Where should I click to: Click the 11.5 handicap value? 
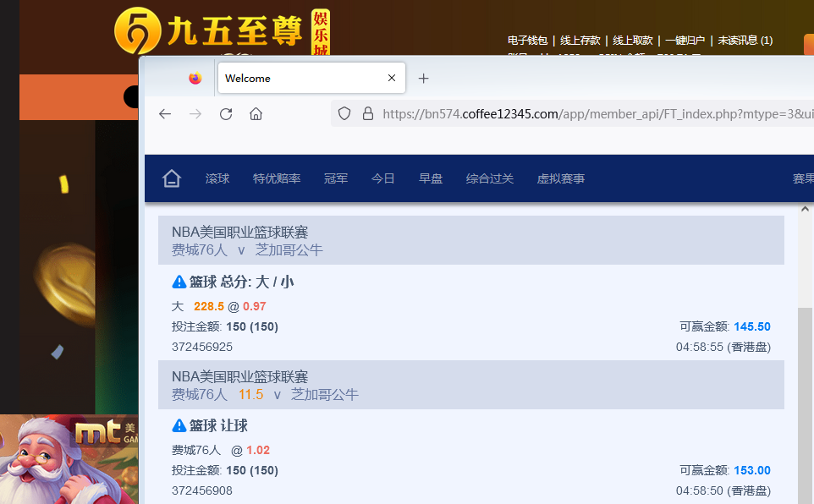pyautogui.click(x=250, y=394)
